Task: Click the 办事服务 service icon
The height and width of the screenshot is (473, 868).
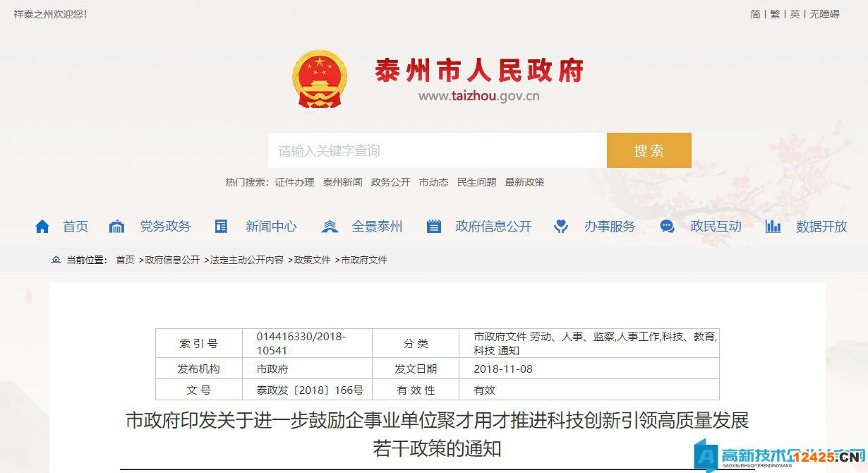Action: 561,226
